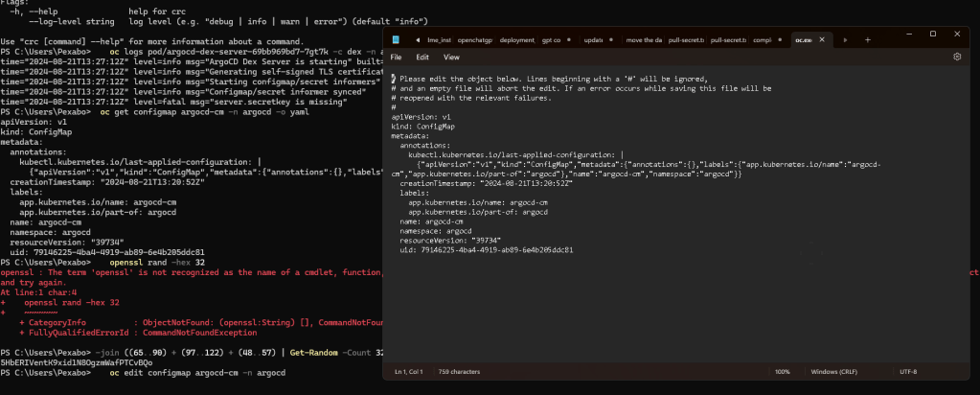
Task: Click the UTF-8 encoding indicator
Action: pos(908,372)
